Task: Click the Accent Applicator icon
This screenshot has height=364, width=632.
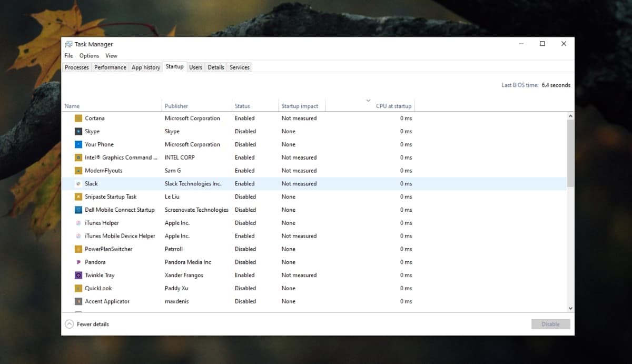Action: [x=78, y=301]
